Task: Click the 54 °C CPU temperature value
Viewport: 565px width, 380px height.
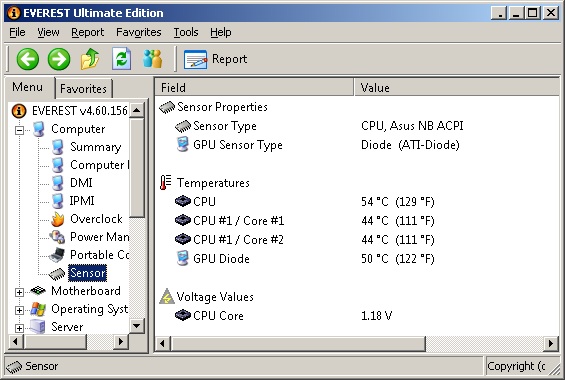Action: tap(398, 202)
